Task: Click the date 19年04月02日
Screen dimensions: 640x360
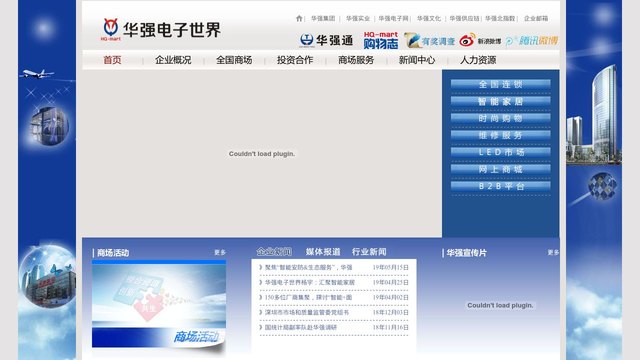Action: (x=391, y=298)
